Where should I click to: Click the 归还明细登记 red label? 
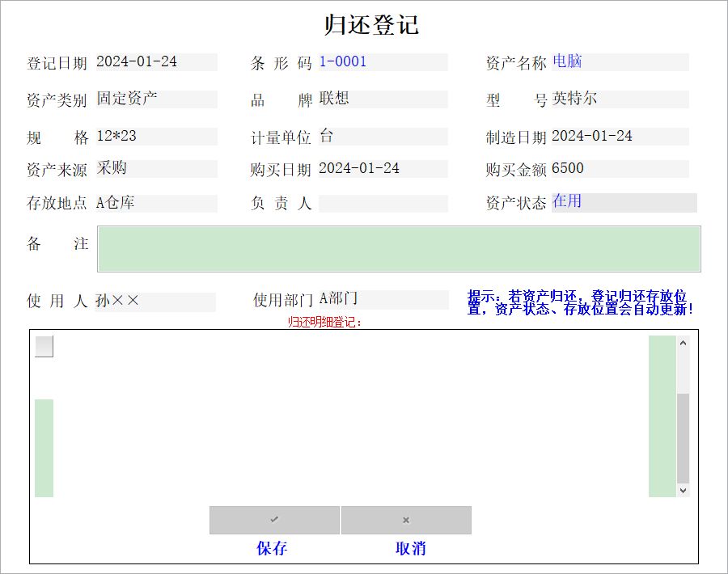pyautogui.click(x=324, y=322)
